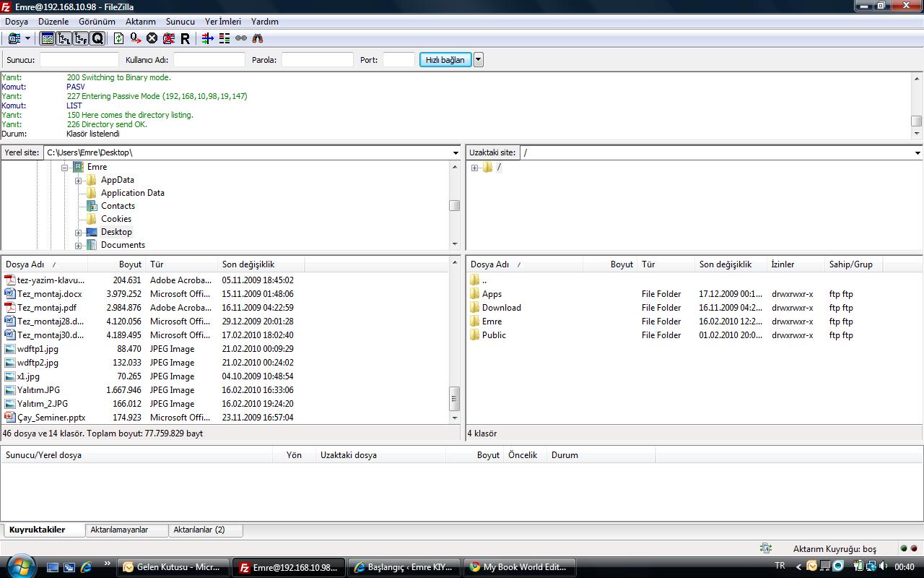Open the filename filters icon
The height and width of the screenshot is (578, 924).
pos(208,38)
